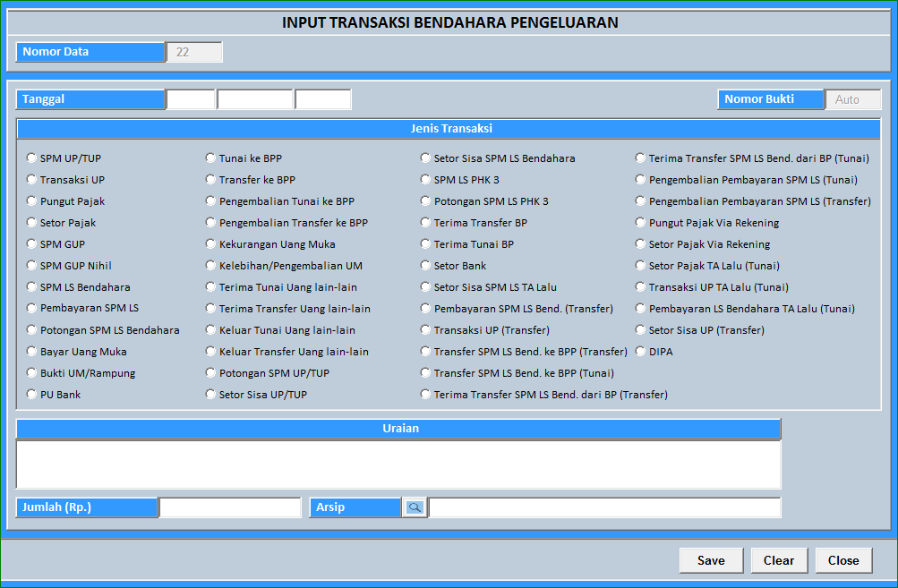
Task: Choose Terima Tunai Uang lain-lain
Action: (x=211, y=286)
